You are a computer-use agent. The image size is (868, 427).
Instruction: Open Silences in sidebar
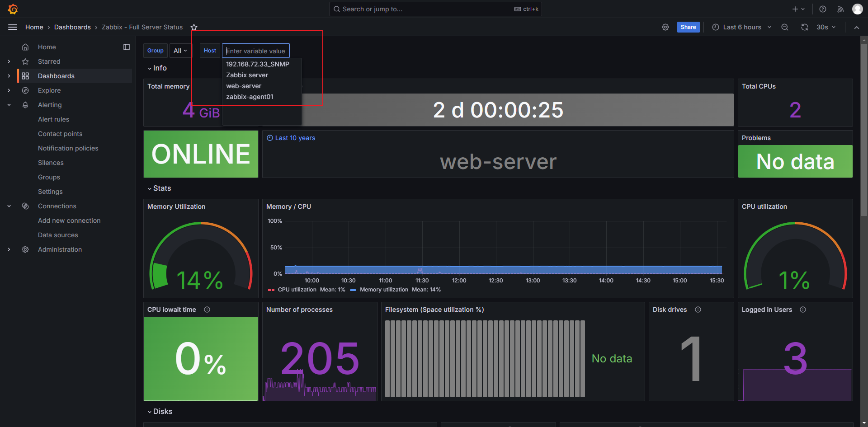(51, 163)
